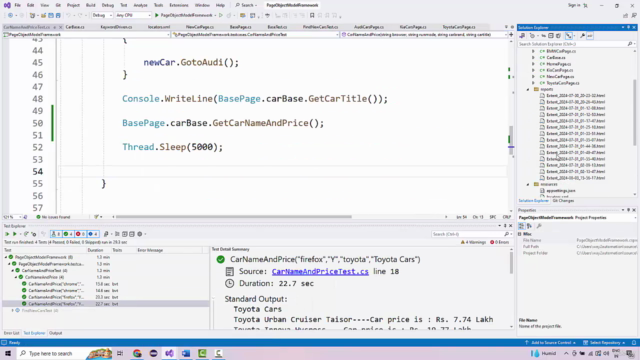Click Sync with Active Document icon
Image resolution: width=640 pixels, height=360 pixels.
point(544,36)
